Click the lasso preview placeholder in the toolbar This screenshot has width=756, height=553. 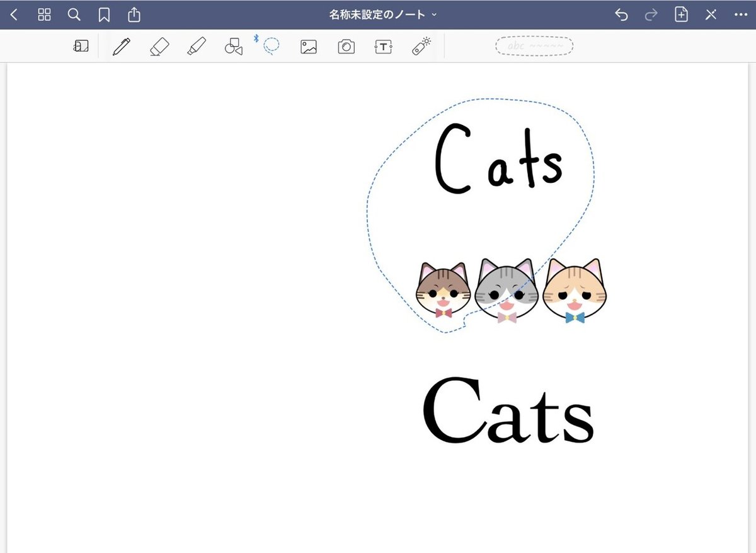point(534,47)
